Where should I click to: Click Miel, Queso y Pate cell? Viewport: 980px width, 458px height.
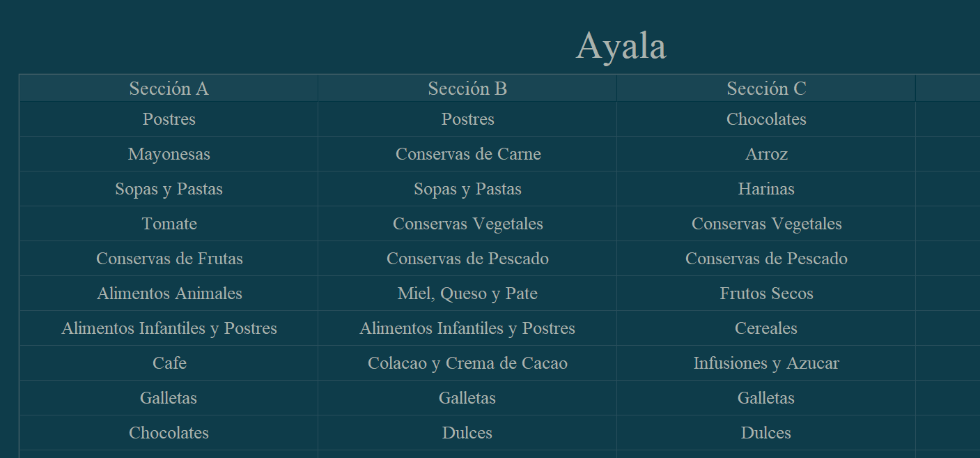pyautogui.click(x=467, y=293)
